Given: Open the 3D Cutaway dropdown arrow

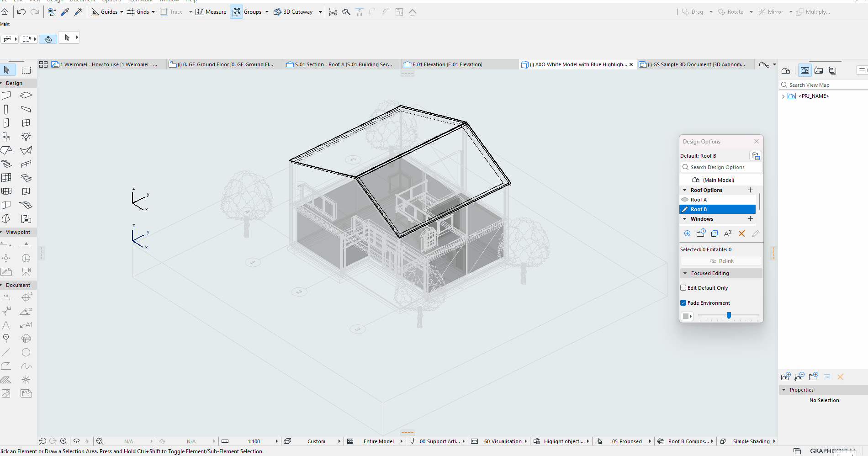Looking at the screenshot, I should click(x=320, y=12).
